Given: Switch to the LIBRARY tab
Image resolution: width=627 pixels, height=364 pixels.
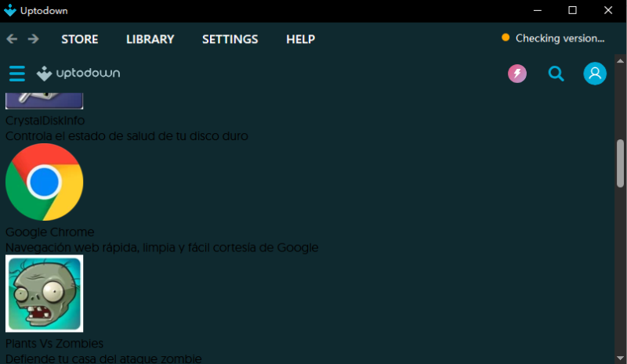Looking at the screenshot, I should point(150,39).
